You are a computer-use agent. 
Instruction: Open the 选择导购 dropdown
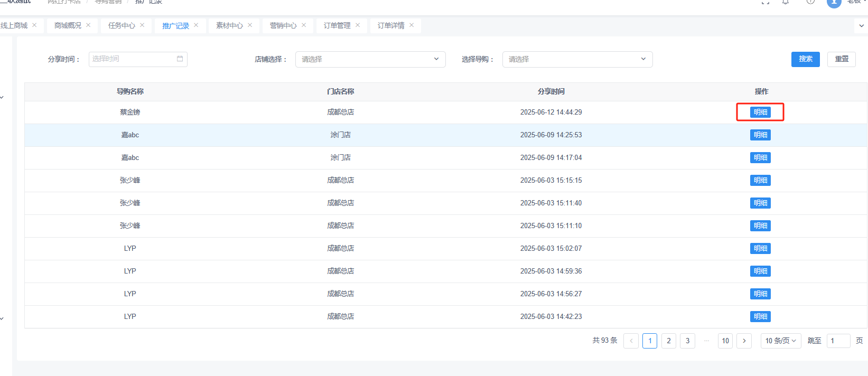point(577,59)
